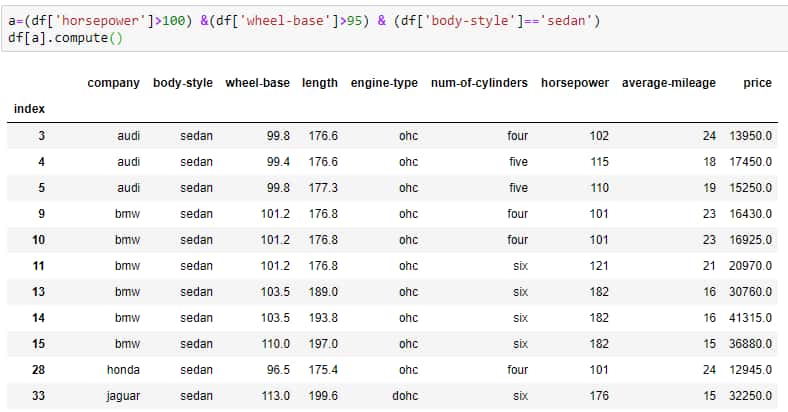
Task: Click length value 197.0
Action: click(x=323, y=344)
